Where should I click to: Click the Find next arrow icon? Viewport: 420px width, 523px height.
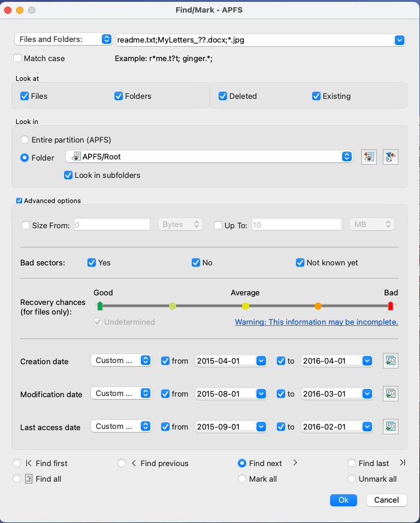tap(295, 462)
